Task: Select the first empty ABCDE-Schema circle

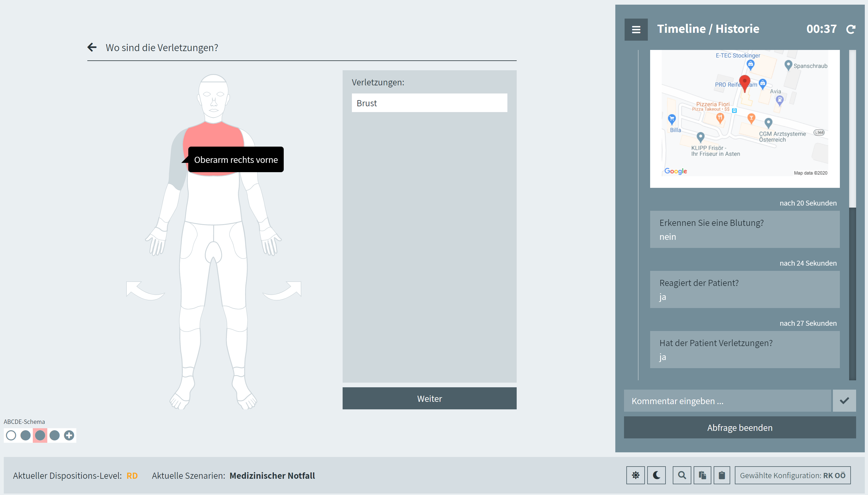Action: click(x=11, y=435)
